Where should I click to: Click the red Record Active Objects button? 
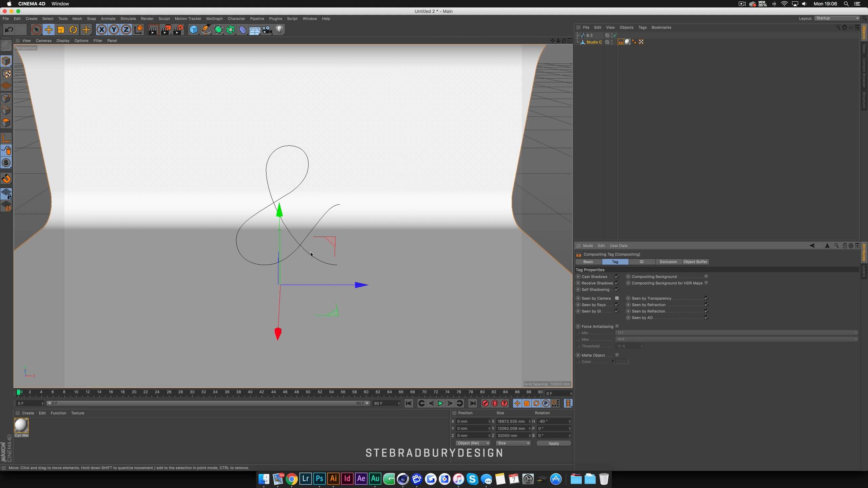point(485,403)
